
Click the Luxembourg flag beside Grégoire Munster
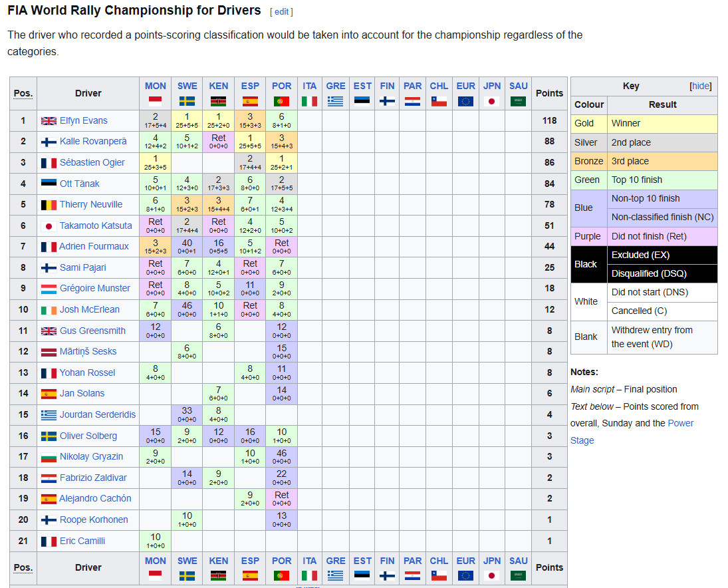click(x=49, y=289)
